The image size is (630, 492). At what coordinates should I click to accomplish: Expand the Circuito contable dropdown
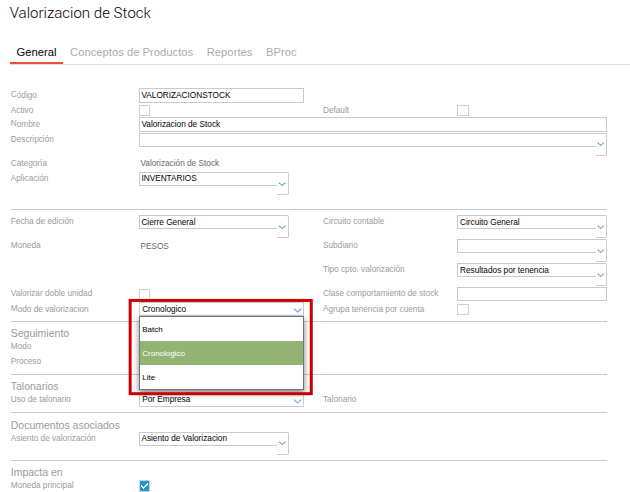coord(600,228)
